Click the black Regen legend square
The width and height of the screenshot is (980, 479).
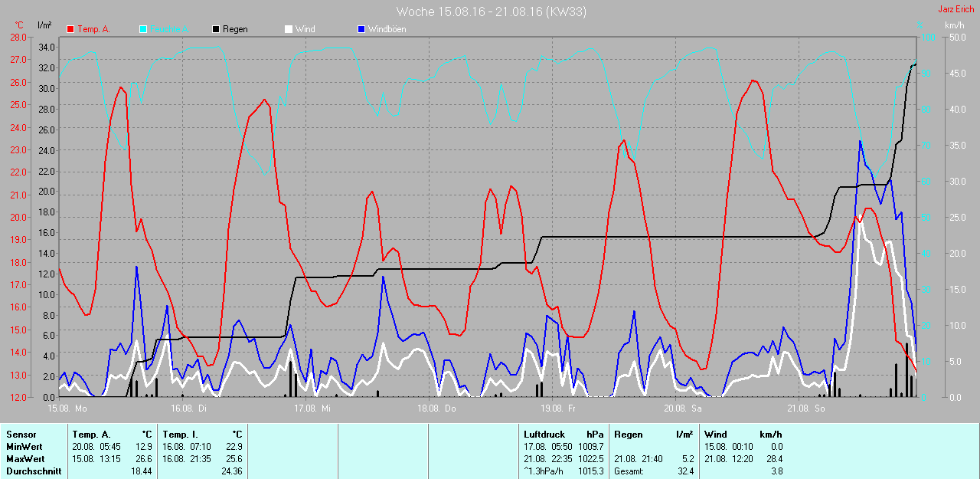coord(216,29)
